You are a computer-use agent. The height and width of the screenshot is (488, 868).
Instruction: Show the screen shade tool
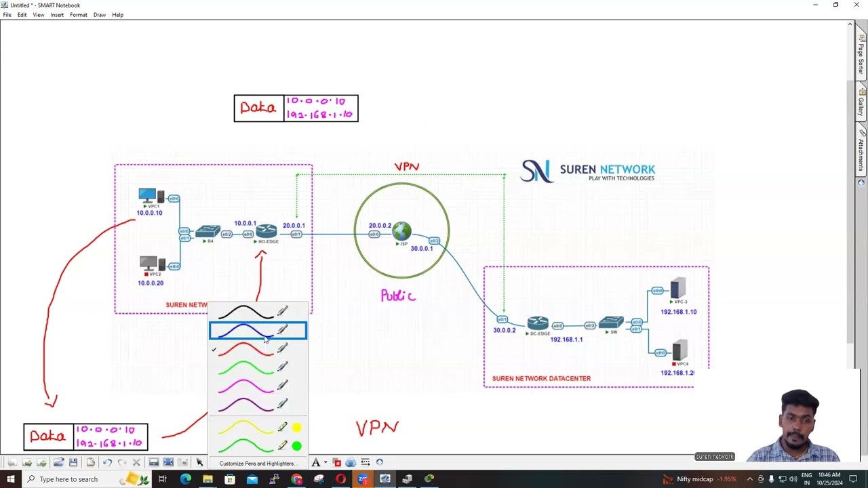tap(154, 462)
